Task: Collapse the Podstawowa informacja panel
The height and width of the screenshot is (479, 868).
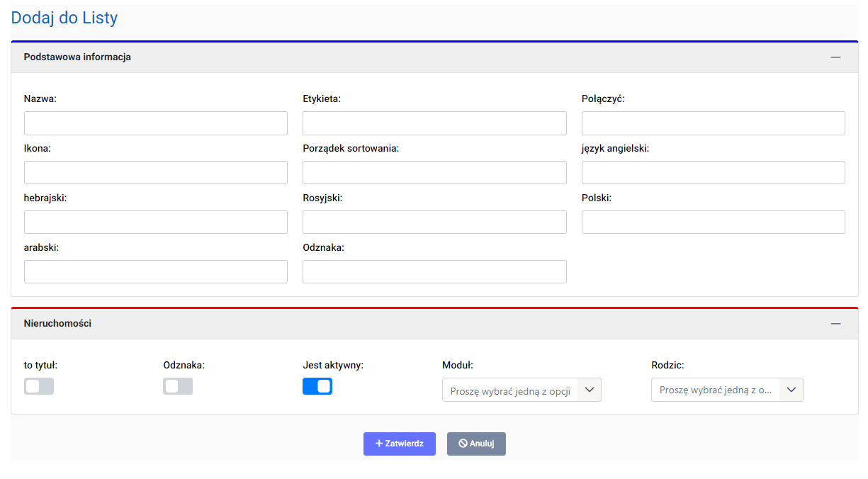Action: pyautogui.click(x=835, y=57)
